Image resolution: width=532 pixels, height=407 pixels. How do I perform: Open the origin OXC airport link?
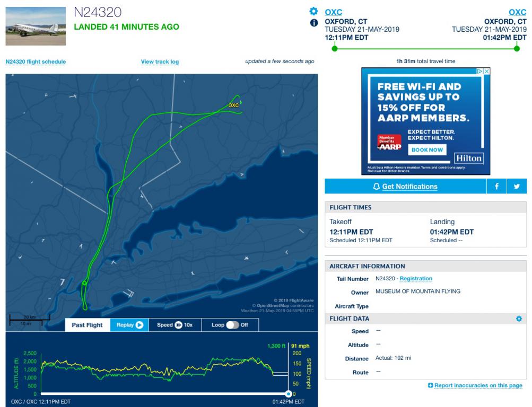tap(334, 12)
